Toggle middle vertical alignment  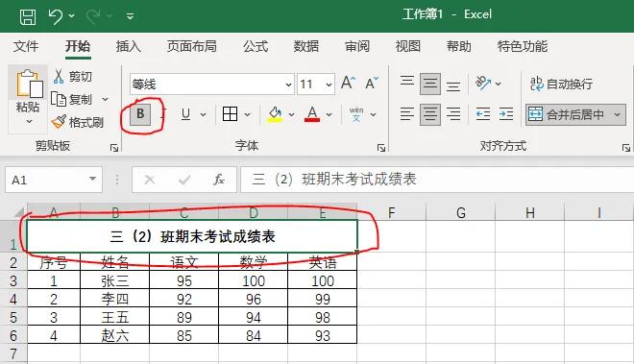point(430,84)
